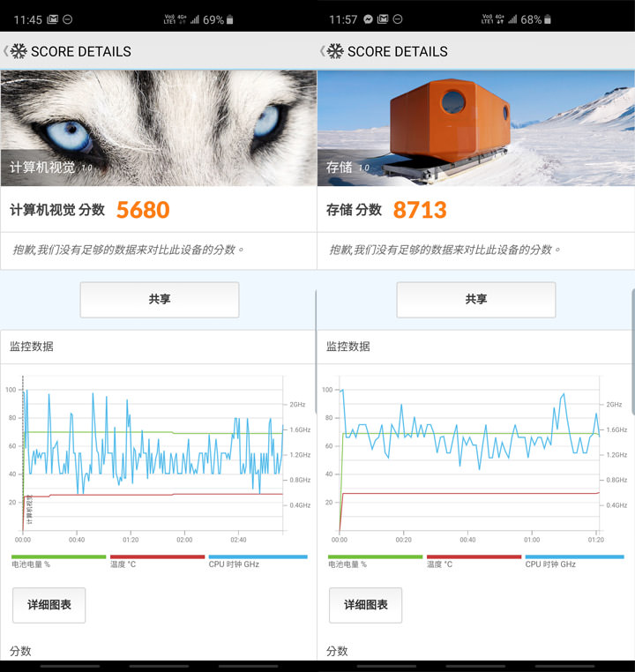Open 详细图表 for storage test
The image size is (635, 672).
click(x=365, y=605)
